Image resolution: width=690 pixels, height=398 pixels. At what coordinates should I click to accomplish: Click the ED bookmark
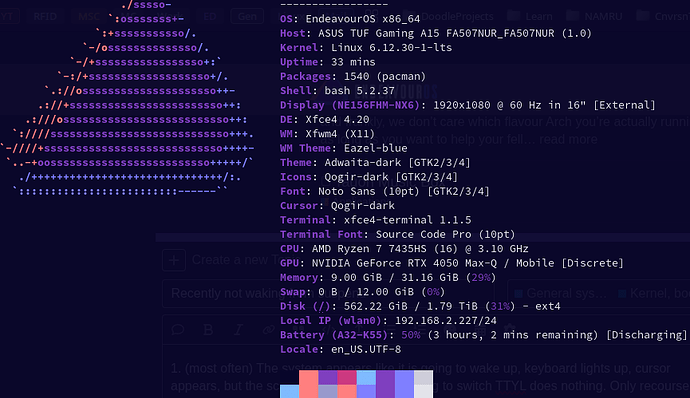210,17
